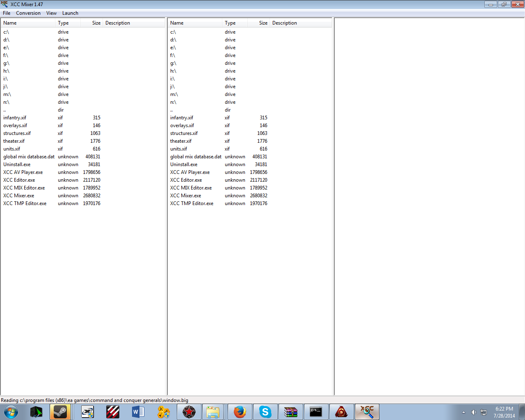The width and height of the screenshot is (525, 420).
Task: Select XCC MIX Editor.exe in right pane
Action: (191, 188)
